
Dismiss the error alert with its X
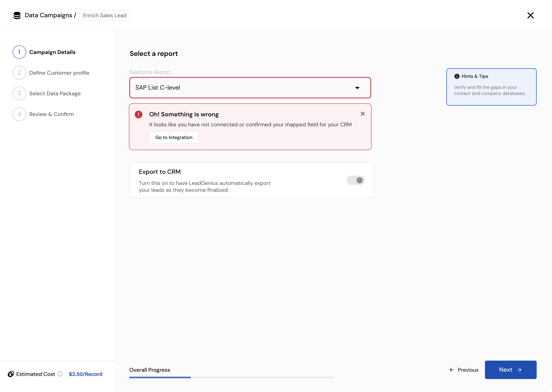(x=362, y=114)
